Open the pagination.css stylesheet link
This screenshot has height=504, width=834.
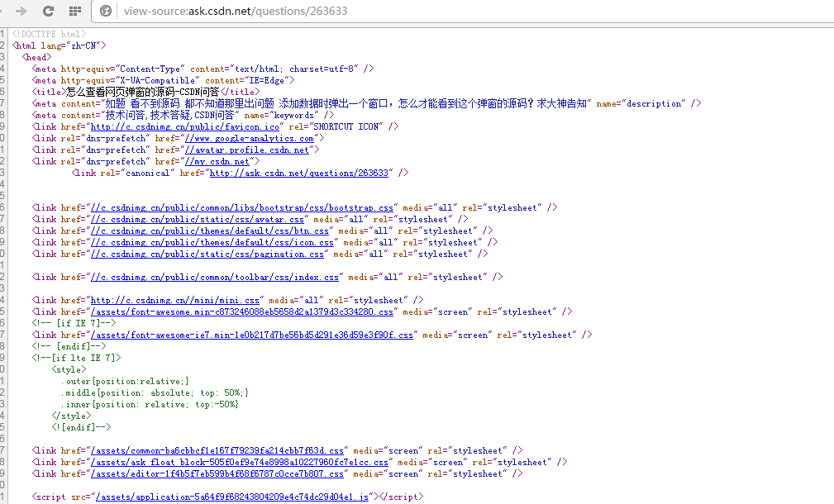(x=207, y=254)
